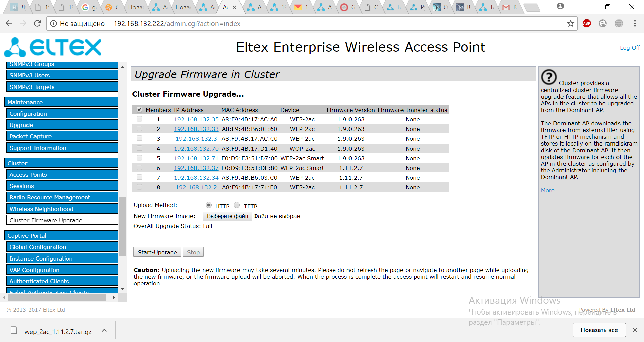Click the Log Off link
The width and height of the screenshot is (644, 342).
tap(630, 48)
